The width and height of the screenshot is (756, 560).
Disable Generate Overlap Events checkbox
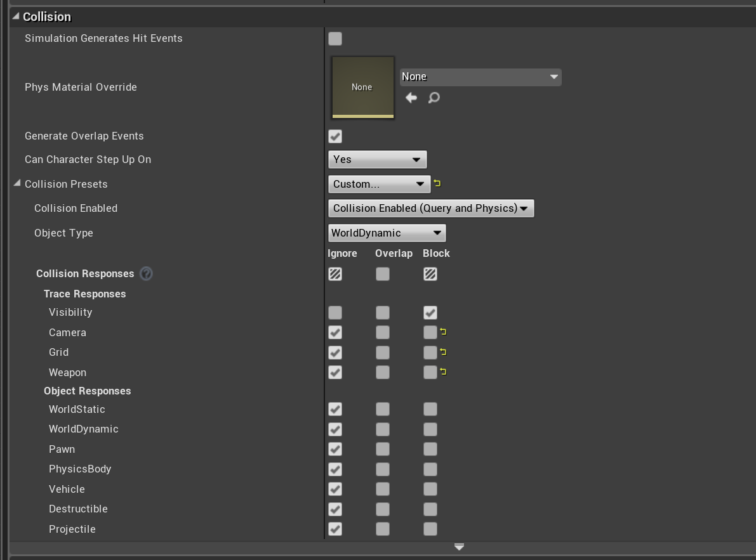click(x=335, y=136)
